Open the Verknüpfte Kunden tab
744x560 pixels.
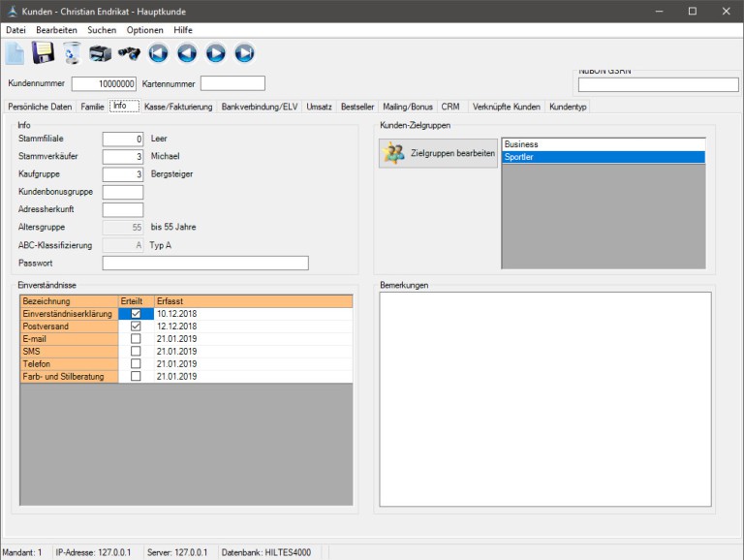pos(506,107)
